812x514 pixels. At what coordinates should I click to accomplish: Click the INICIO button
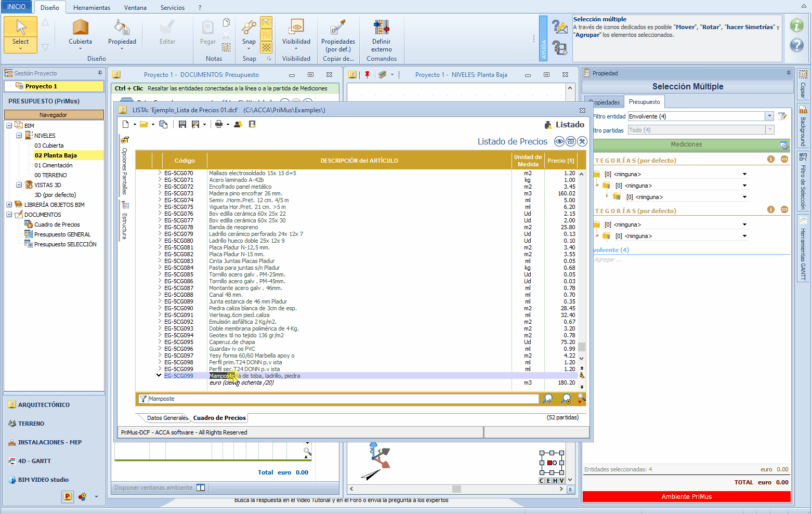click(x=17, y=7)
